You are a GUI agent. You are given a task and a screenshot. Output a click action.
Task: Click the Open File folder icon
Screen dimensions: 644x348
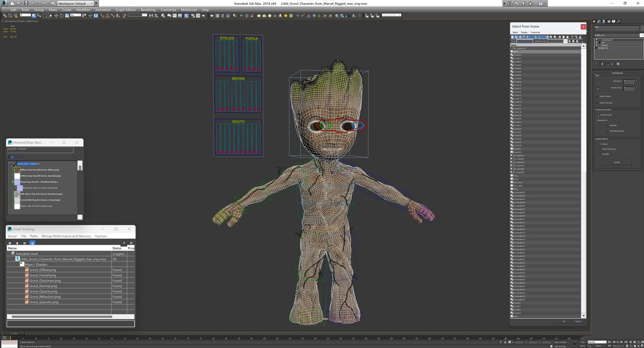[19, 3]
